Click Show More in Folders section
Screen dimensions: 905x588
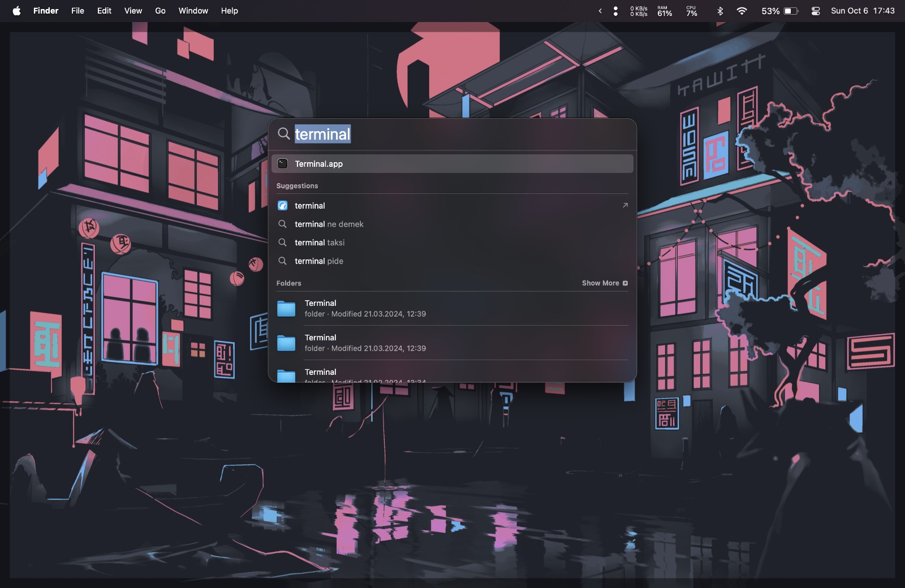[605, 283]
